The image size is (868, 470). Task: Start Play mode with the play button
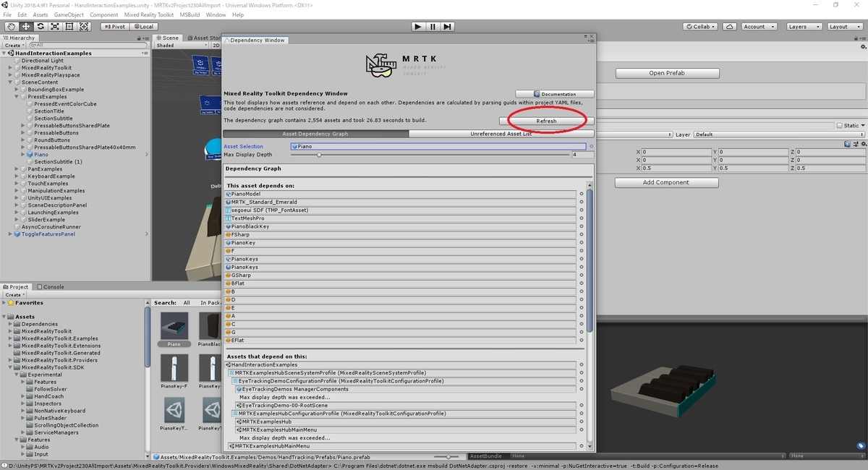(x=417, y=27)
